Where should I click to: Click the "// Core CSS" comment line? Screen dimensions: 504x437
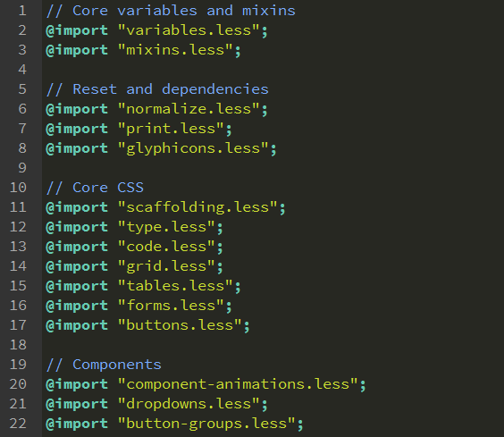tap(95, 188)
